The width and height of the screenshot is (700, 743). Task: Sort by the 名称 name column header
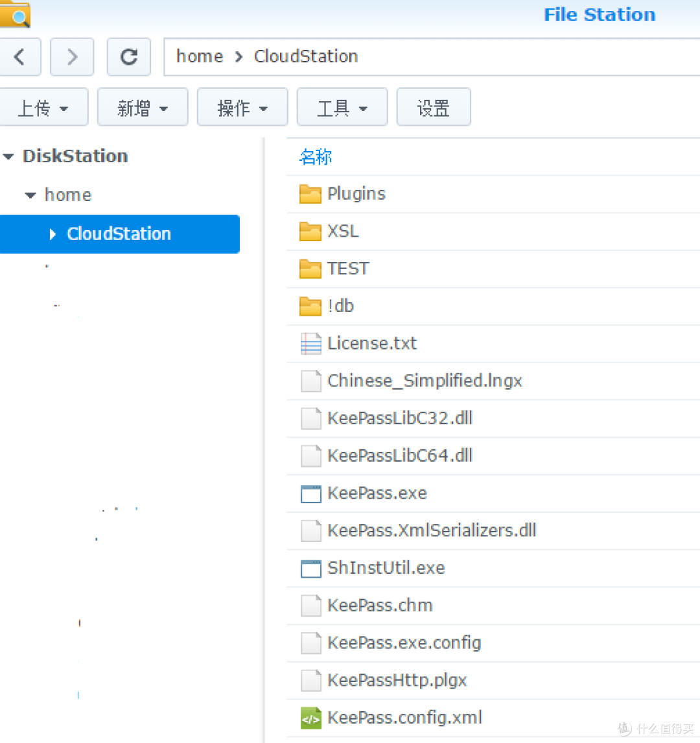click(x=316, y=157)
